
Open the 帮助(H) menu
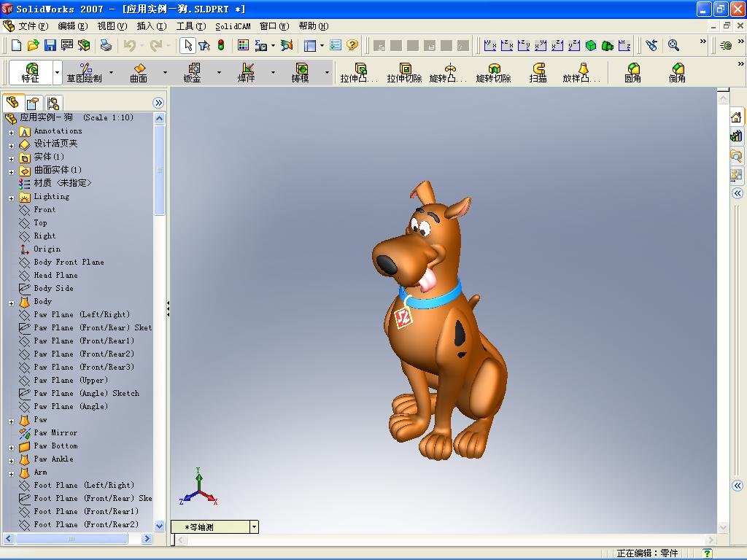coord(314,26)
